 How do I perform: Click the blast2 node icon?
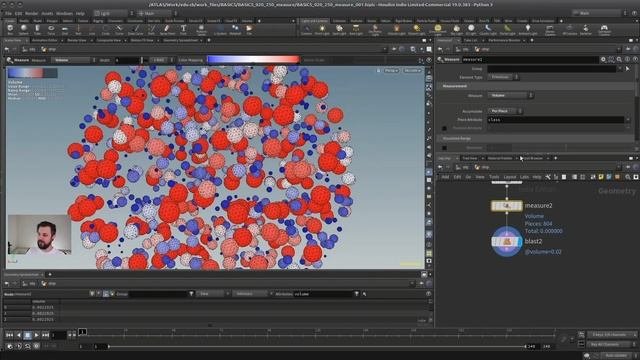coord(507,242)
